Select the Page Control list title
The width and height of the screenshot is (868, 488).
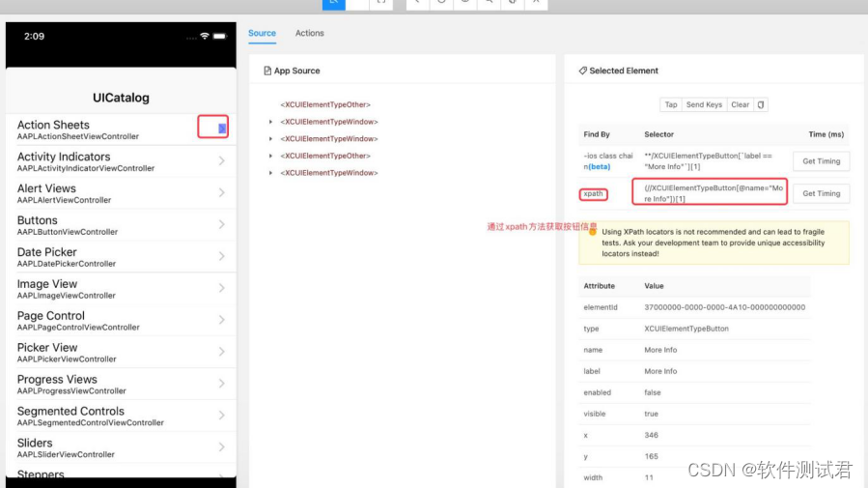click(x=51, y=316)
